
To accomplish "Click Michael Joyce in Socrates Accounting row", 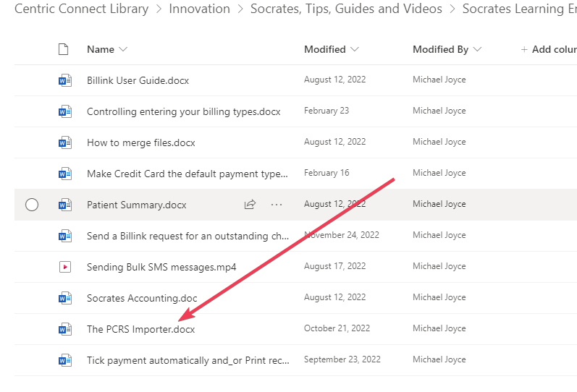I will click(439, 297).
